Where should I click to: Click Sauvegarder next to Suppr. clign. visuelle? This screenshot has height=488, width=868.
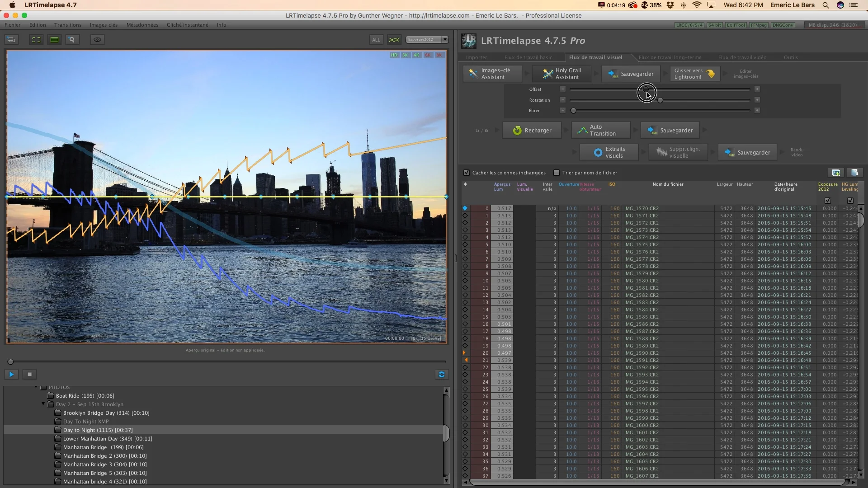click(747, 152)
